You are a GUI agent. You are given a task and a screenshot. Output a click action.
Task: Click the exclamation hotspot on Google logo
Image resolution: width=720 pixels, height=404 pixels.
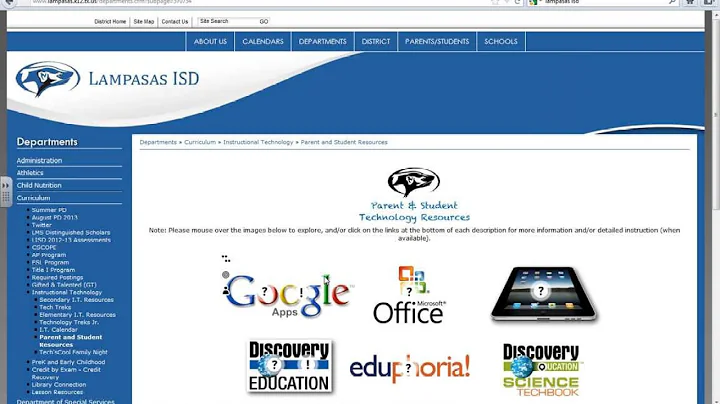click(x=301, y=292)
